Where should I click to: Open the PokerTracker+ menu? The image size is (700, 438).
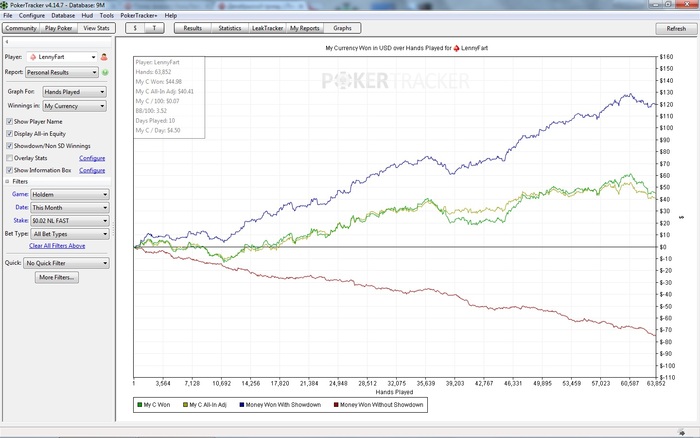click(x=138, y=15)
